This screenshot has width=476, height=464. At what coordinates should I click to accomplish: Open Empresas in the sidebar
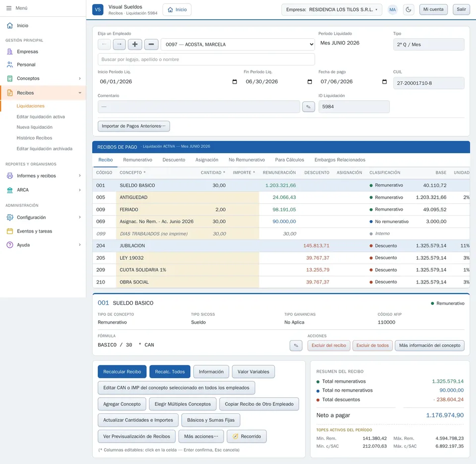pos(43,52)
